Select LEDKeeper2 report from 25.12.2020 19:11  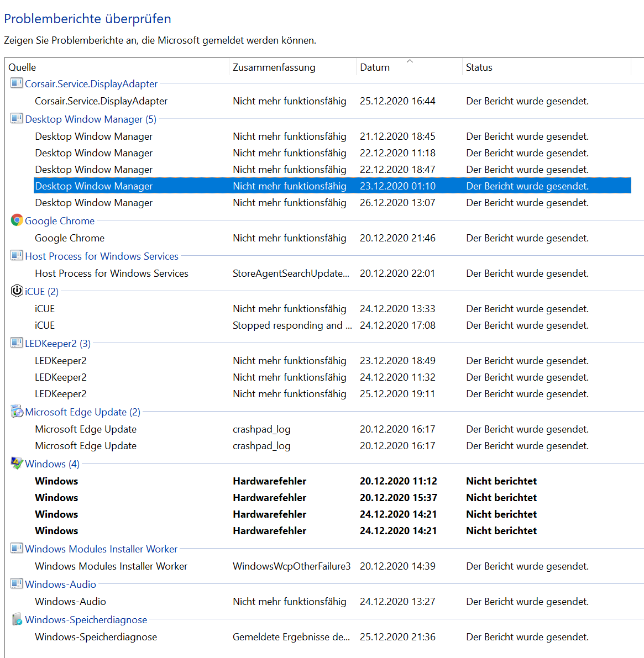pyautogui.click(x=332, y=393)
